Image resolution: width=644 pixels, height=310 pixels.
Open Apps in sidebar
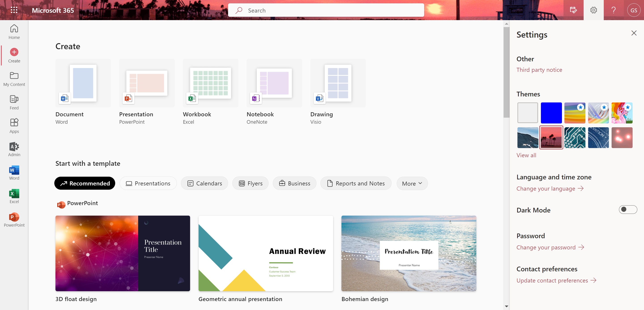(14, 126)
